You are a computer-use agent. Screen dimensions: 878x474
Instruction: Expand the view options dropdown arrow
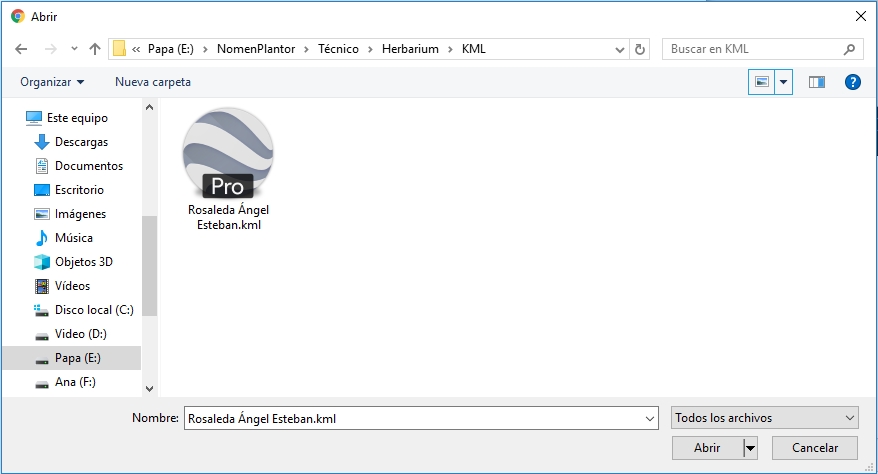[783, 82]
